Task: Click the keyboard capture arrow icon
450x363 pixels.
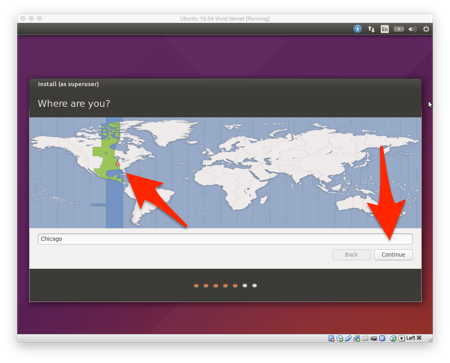Action: 402,338
